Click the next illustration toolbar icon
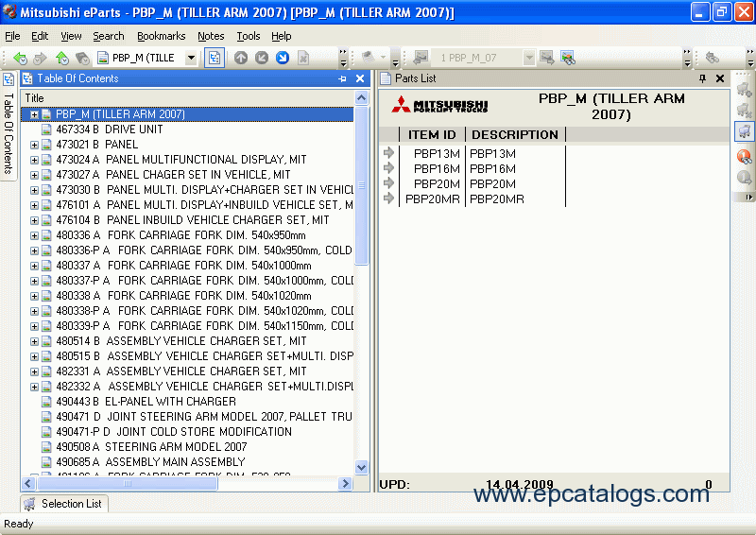Screen dimensions: 756x535 point(547,58)
